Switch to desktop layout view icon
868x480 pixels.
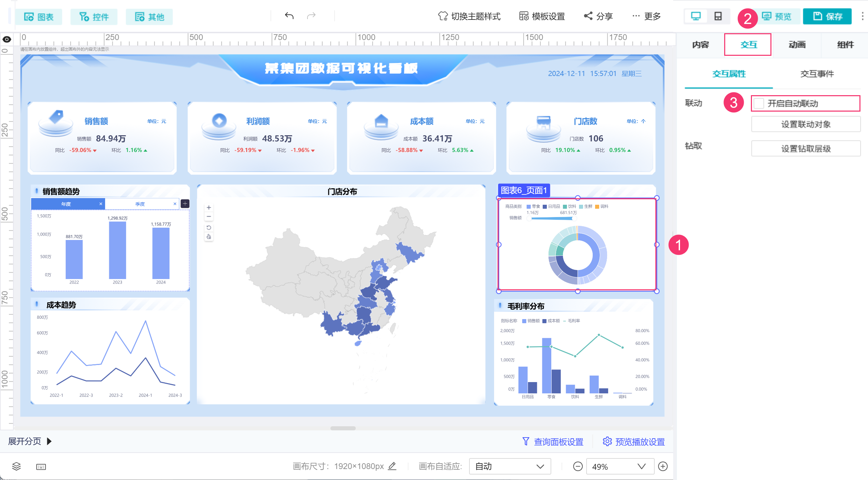(x=696, y=16)
